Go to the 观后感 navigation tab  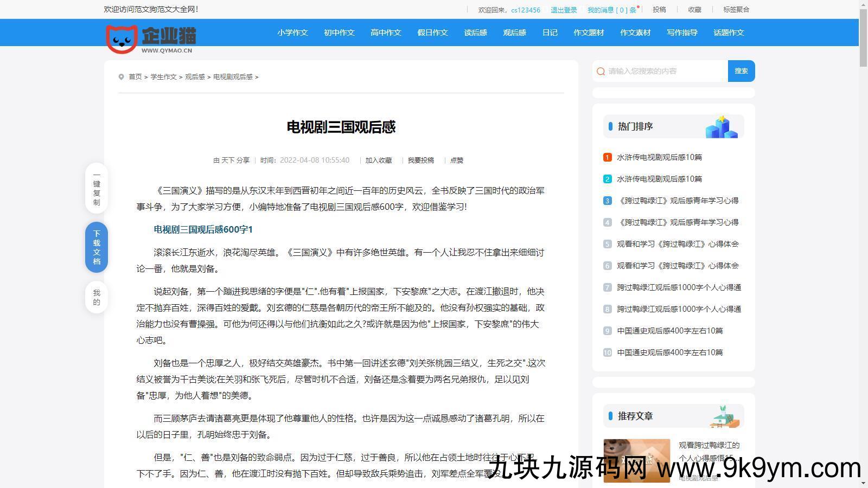coord(514,33)
